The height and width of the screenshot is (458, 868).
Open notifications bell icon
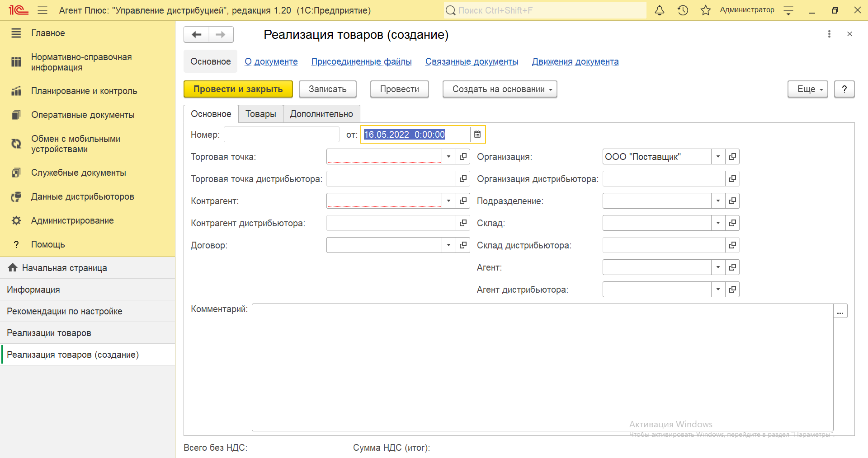pos(660,10)
